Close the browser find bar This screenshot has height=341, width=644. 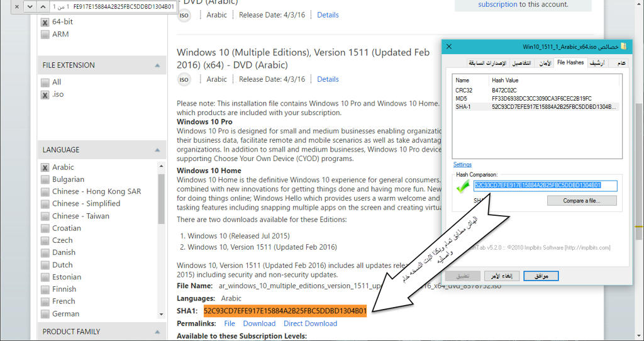tap(17, 6)
